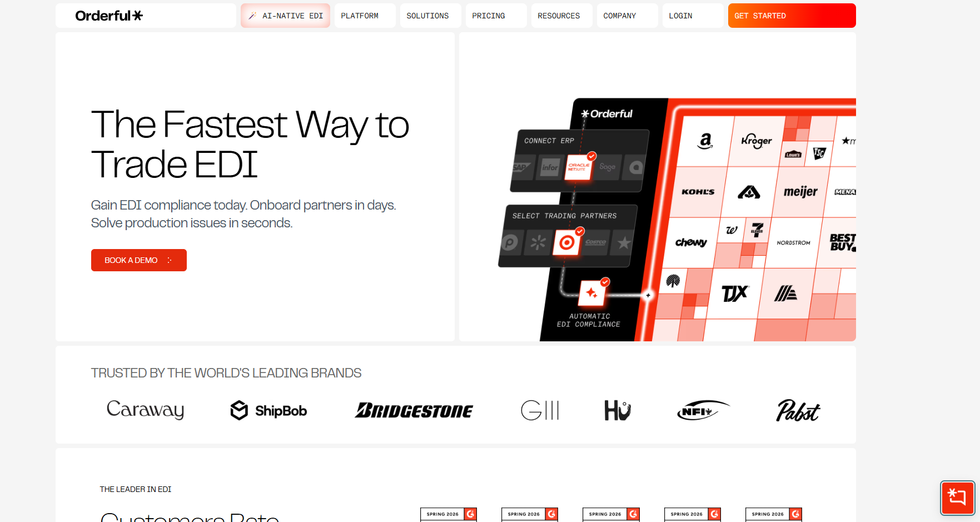Go to the Pricing page
Viewport: 980px width, 522px height.
496,16
